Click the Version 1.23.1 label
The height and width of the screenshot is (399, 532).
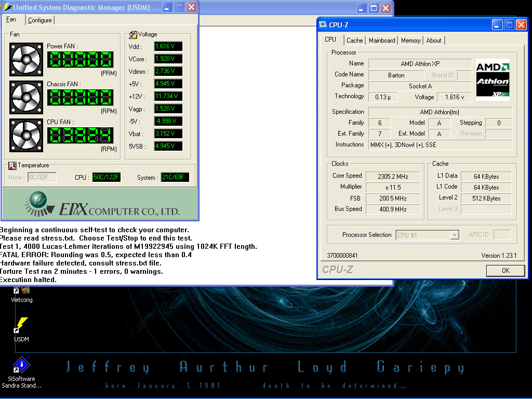click(x=499, y=256)
